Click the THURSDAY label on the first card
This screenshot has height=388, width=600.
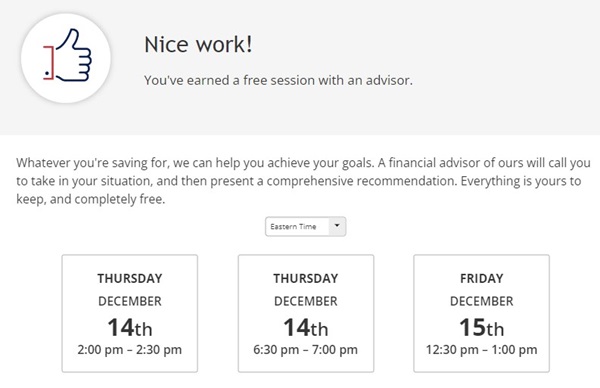130,278
